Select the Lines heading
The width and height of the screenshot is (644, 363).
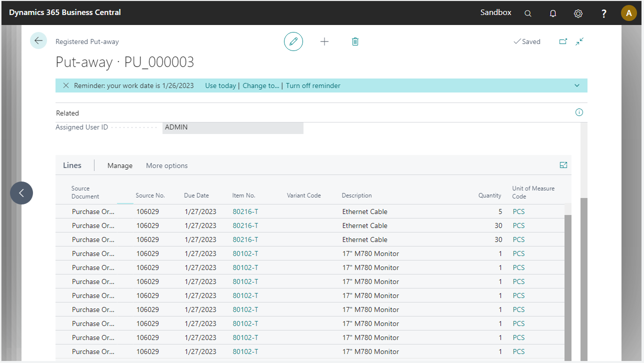(72, 165)
